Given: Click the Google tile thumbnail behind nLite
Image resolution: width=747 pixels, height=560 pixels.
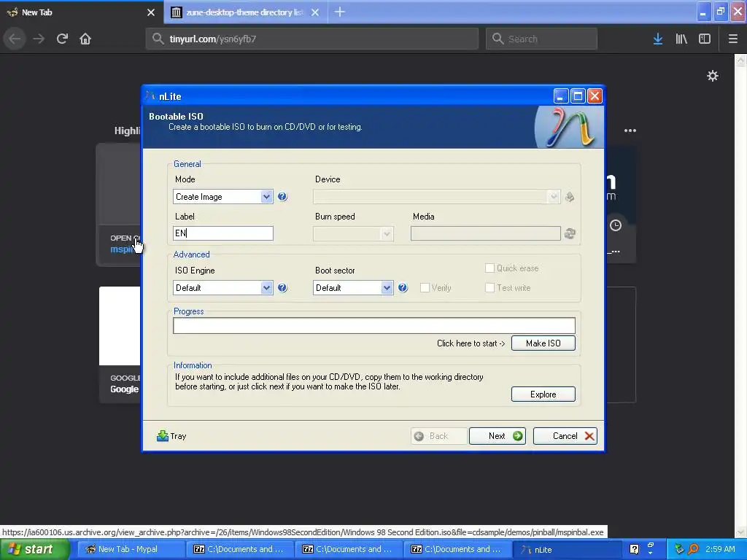Looking at the screenshot, I should pos(120,326).
